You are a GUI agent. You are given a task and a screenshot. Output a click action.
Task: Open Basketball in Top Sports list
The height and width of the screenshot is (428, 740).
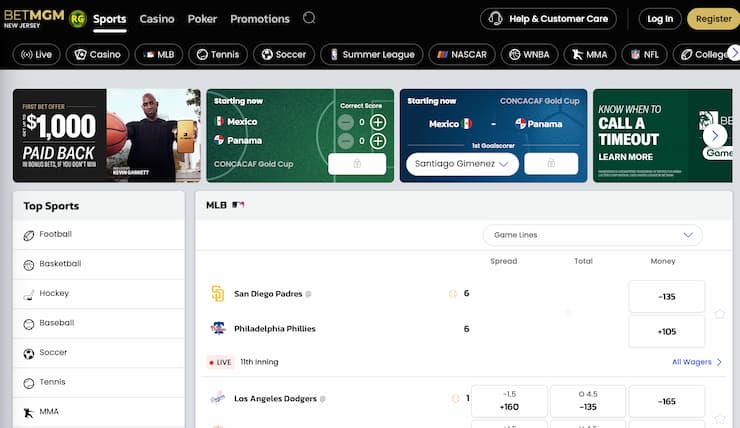point(99,264)
